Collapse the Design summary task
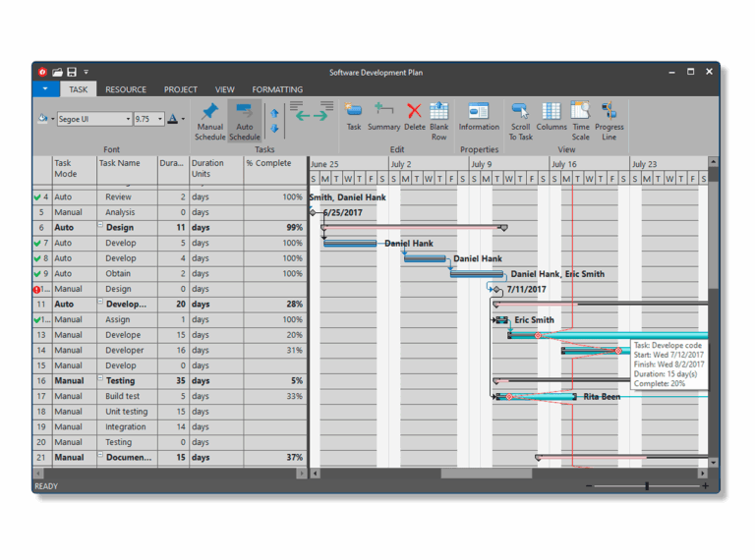755x560 pixels. pos(100,225)
